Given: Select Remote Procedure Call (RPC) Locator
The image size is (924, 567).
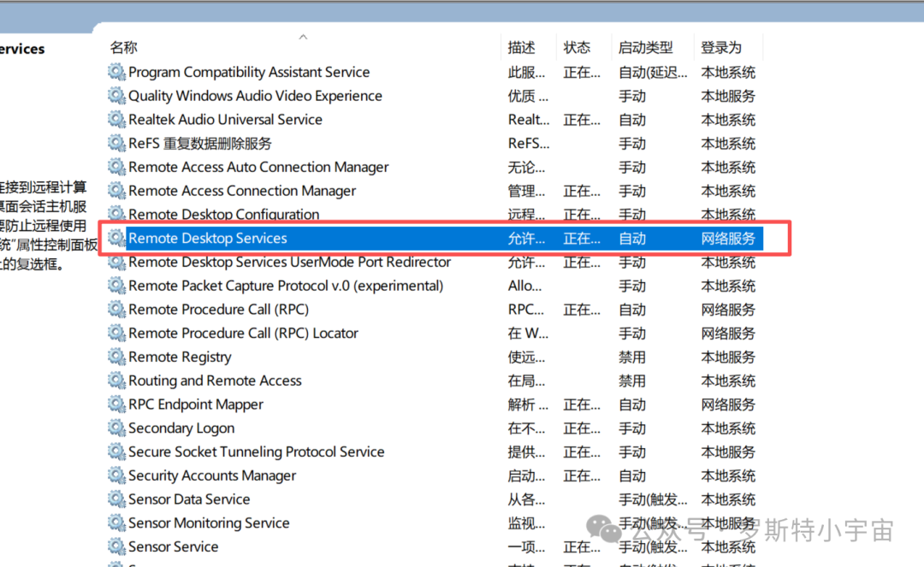Looking at the screenshot, I should tap(243, 334).
